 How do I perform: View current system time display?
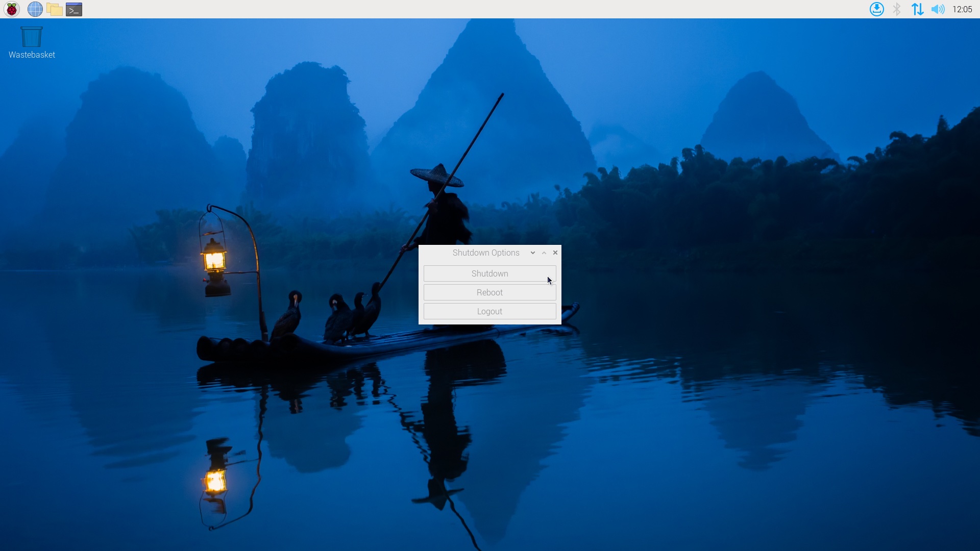tap(962, 9)
